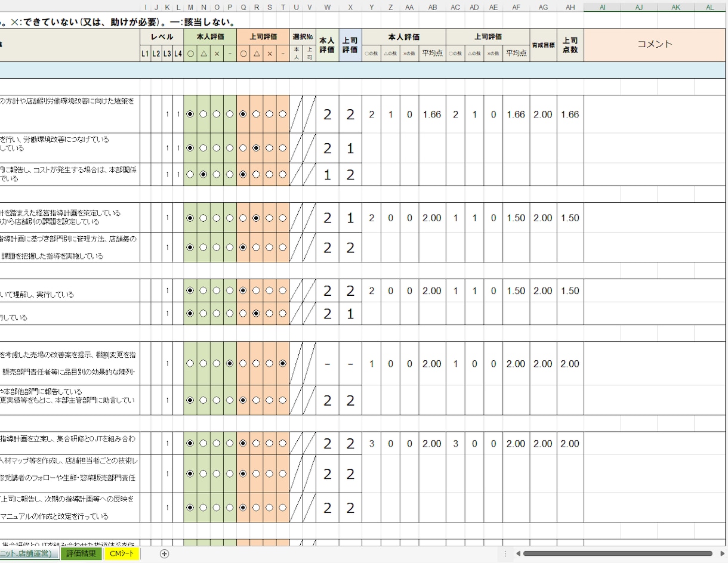728x563 pixels.
Task: Choose 本人評価 ○ for コストが発生する場合 row
Action: (190, 175)
